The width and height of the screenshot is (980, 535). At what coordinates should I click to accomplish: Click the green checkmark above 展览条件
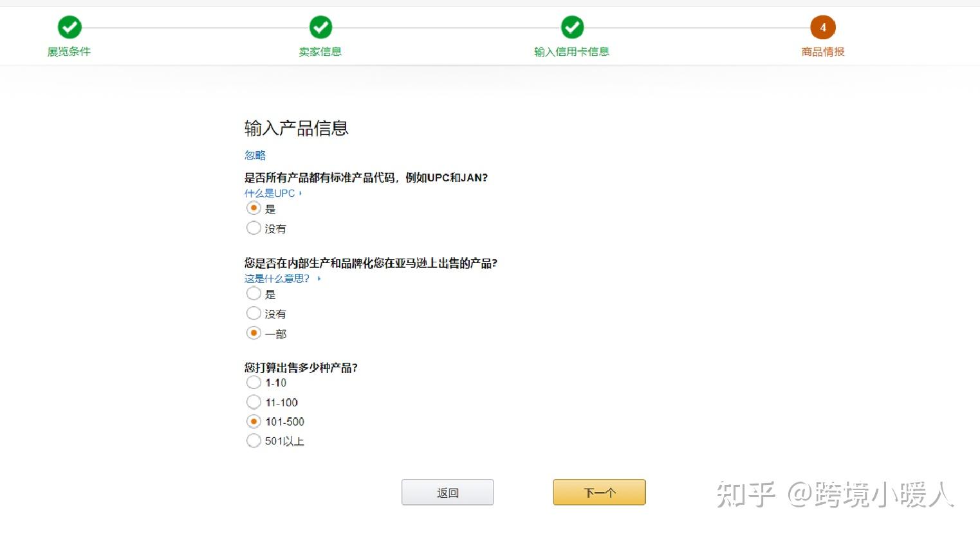click(69, 28)
